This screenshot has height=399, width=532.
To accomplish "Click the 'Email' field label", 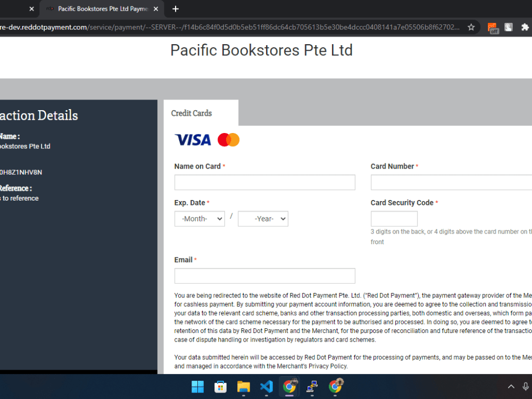I will (183, 260).
